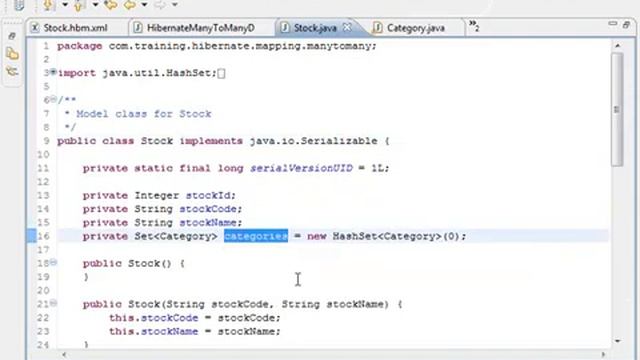
Task: Collapse Javadoc comment on line 6
Action: pos(53,99)
